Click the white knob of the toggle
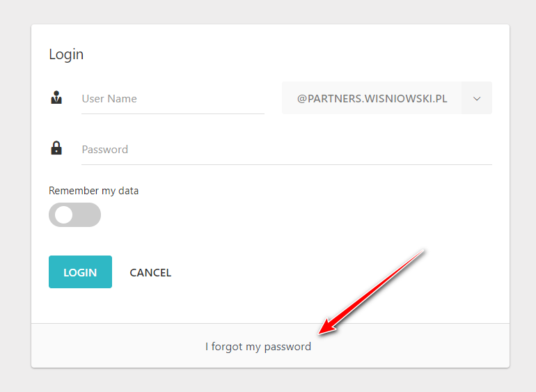 [64, 215]
